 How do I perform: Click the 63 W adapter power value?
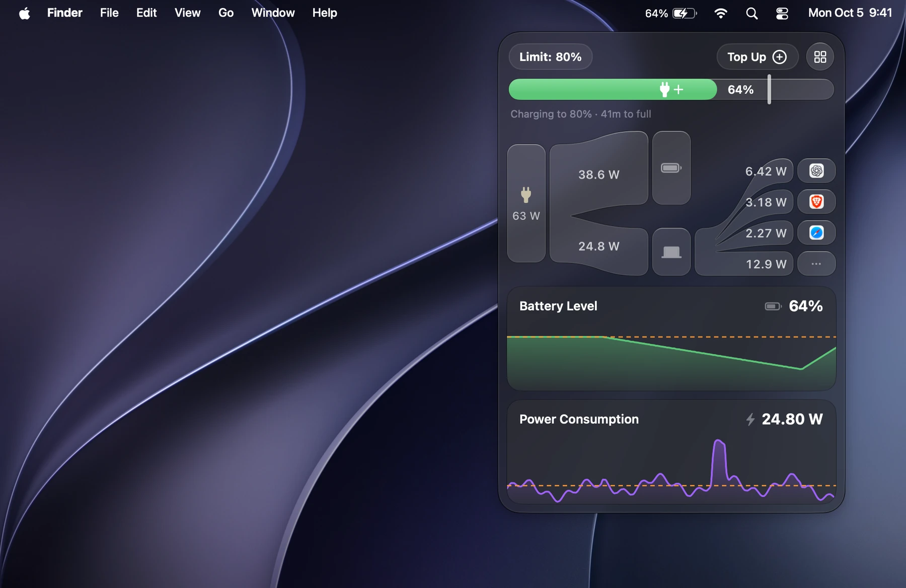click(x=526, y=216)
